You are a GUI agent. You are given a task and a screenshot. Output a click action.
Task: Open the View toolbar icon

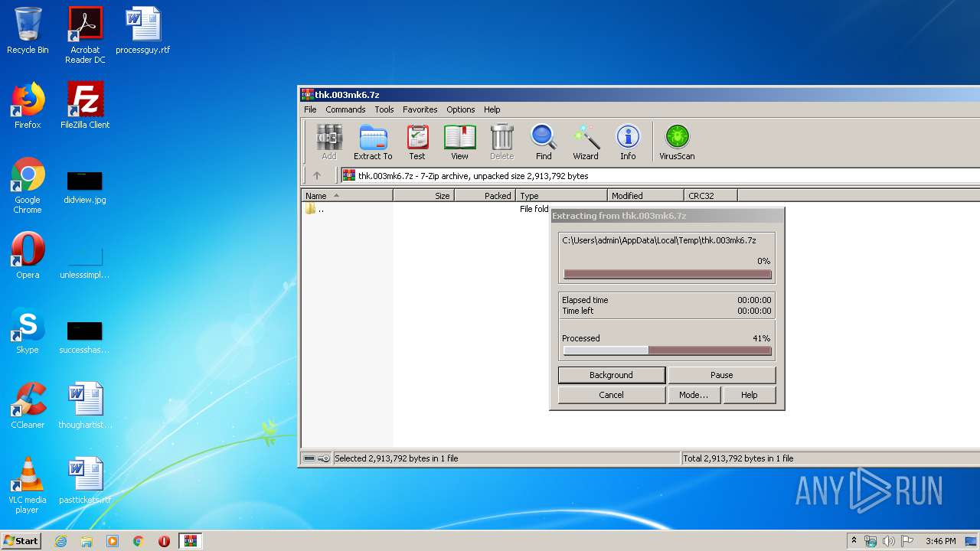(459, 142)
